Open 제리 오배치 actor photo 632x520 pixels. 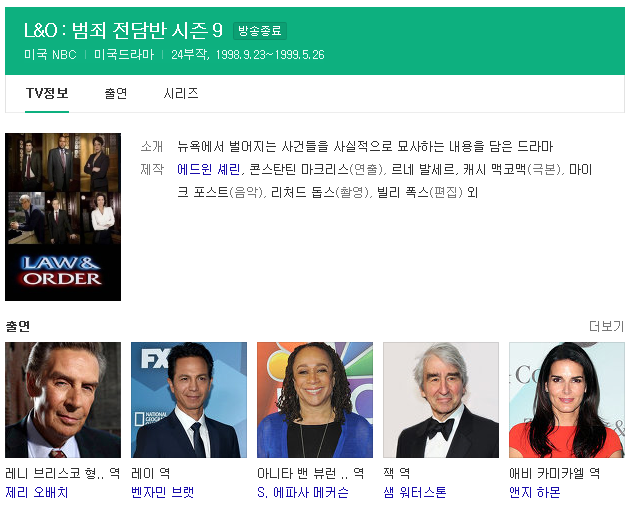click(x=63, y=400)
